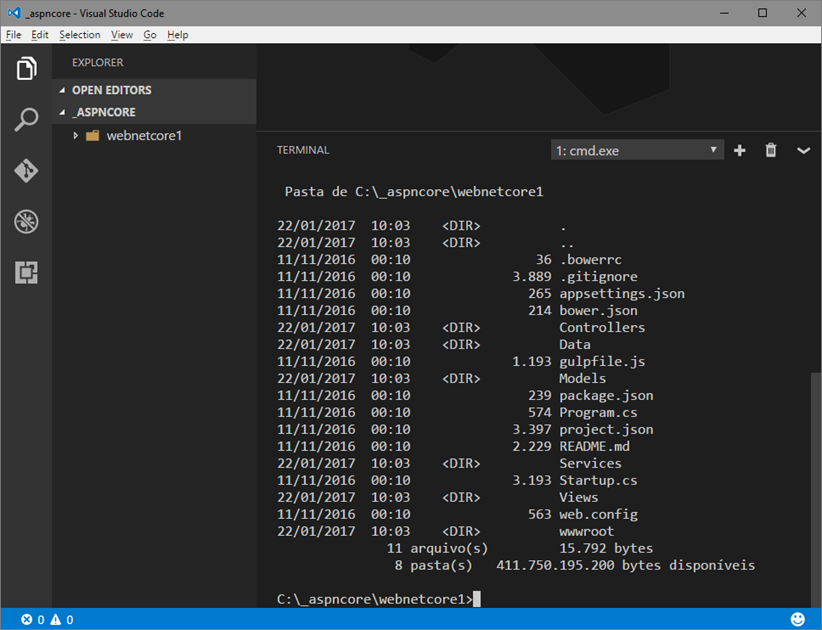
Task: Click appsettings.json in terminal listing
Action: click(622, 294)
